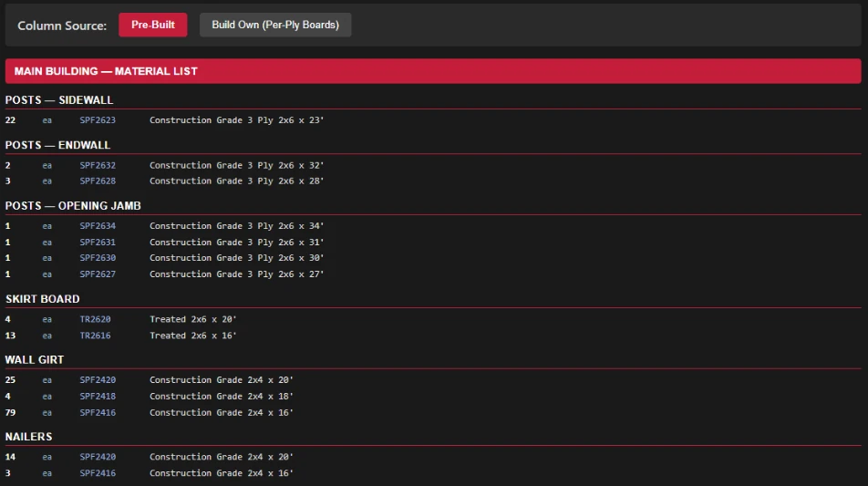Select description '3 Ply 2x6 x 32''

[236, 166]
